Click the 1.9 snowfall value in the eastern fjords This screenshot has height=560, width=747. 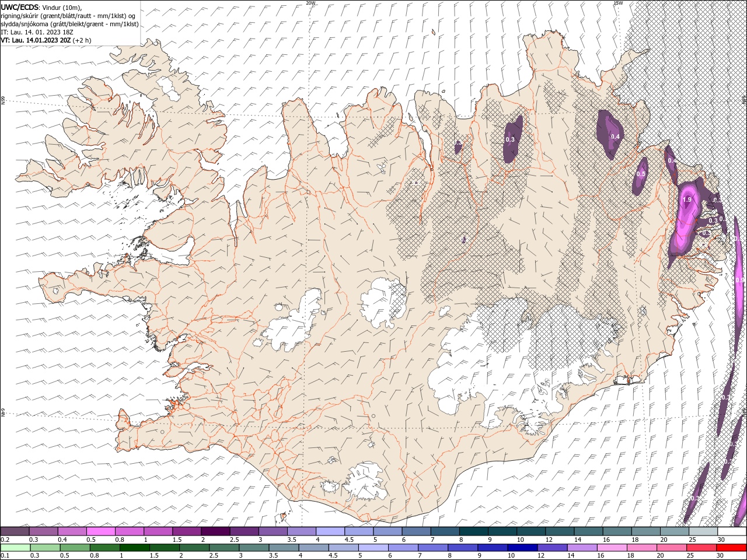(687, 200)
